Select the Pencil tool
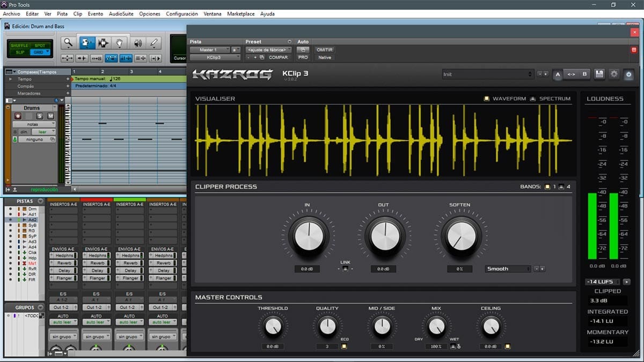 [x=154, y=43]
